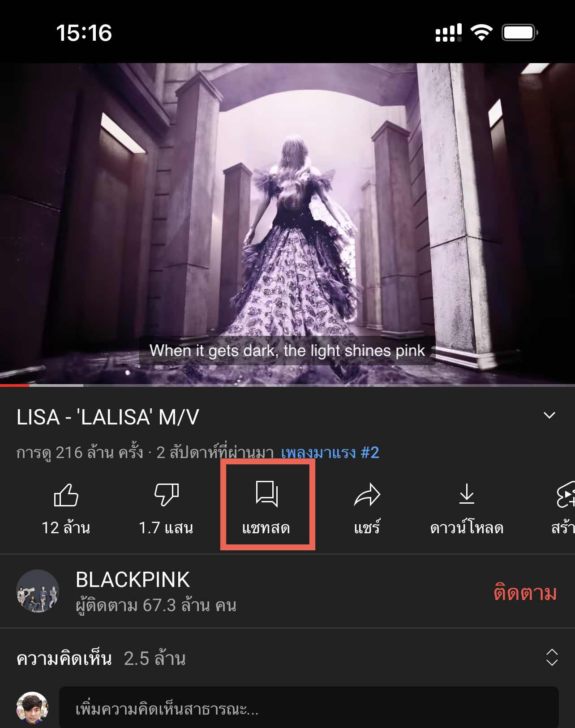Viewport: 575px width, 728px height.
Task: Open trending link เพลงมาแรง #2
Action: [x=330, y=453]
